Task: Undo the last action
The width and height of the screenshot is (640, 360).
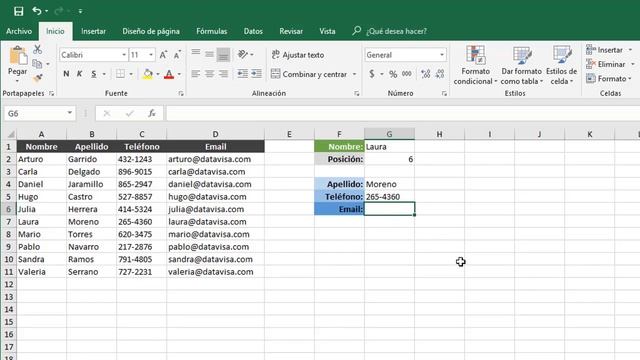Action: [36, 11]
